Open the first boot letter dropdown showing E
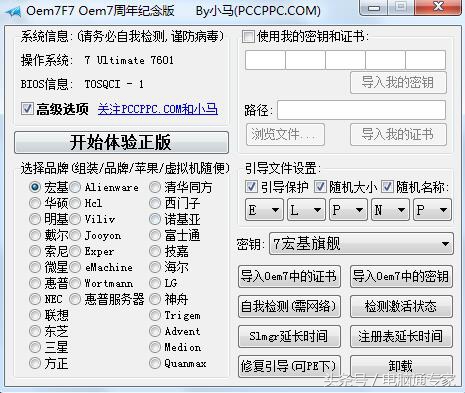This screenshot has height=393, width=465. tap(264, 210)
